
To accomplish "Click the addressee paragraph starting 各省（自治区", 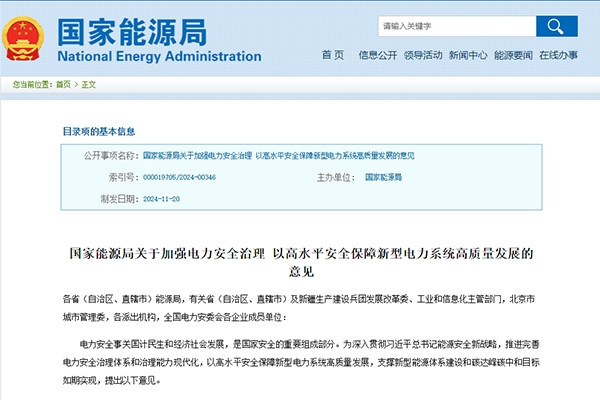I will pos(299,308).
